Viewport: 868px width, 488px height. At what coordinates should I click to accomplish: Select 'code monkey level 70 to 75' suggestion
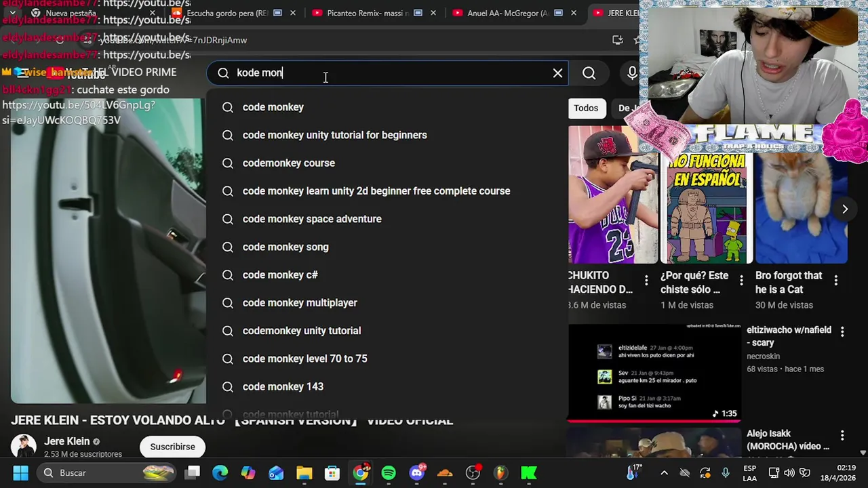387,359
